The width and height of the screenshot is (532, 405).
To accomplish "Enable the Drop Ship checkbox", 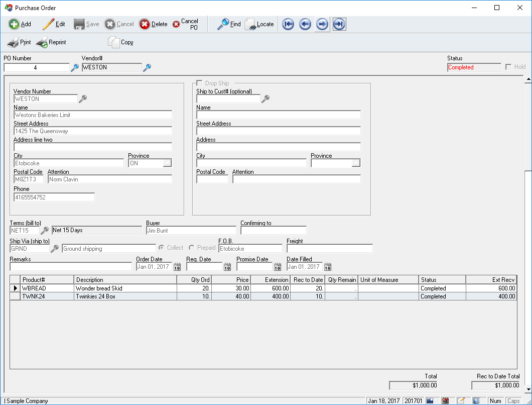I will [200, 83].
